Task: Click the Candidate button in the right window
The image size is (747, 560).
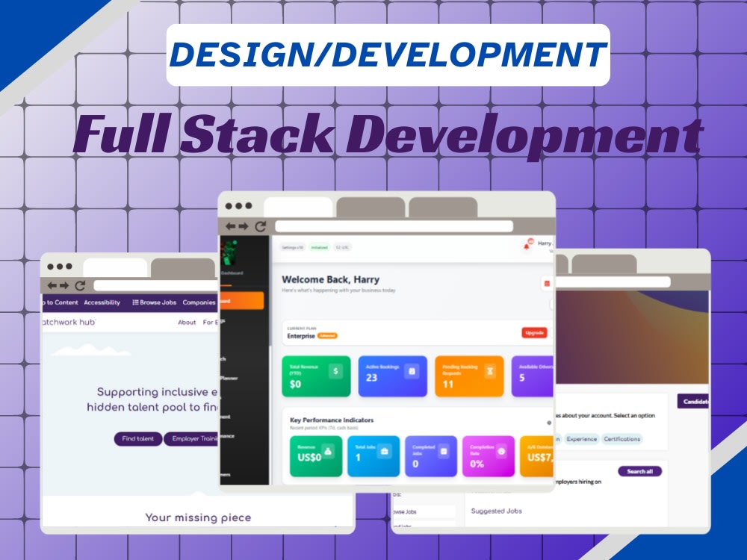Action: [x=693, y=402]
